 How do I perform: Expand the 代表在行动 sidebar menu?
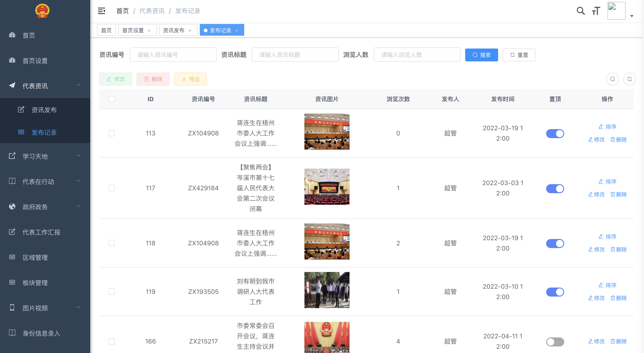(x=45, y=181)
